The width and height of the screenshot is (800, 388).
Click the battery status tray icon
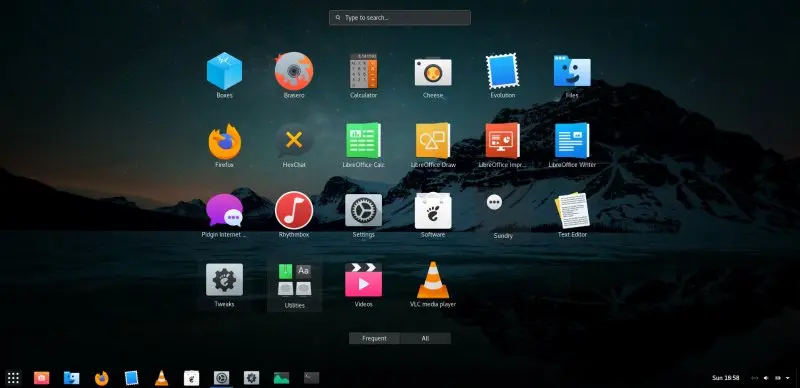(x=778, y=378)
